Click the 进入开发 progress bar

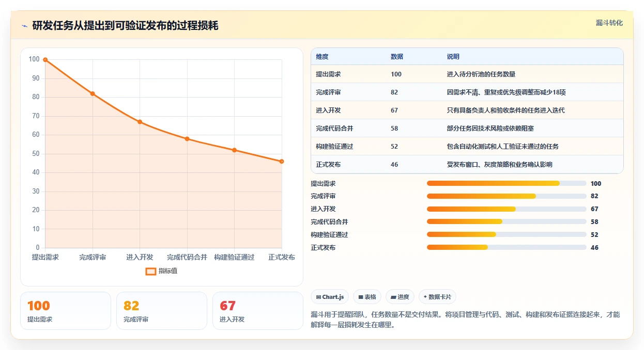click(507, 209)
